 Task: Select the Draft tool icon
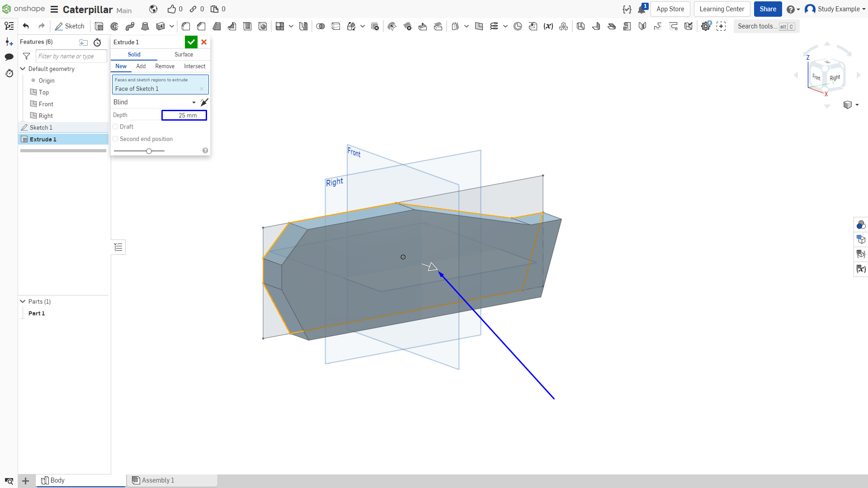217,26
